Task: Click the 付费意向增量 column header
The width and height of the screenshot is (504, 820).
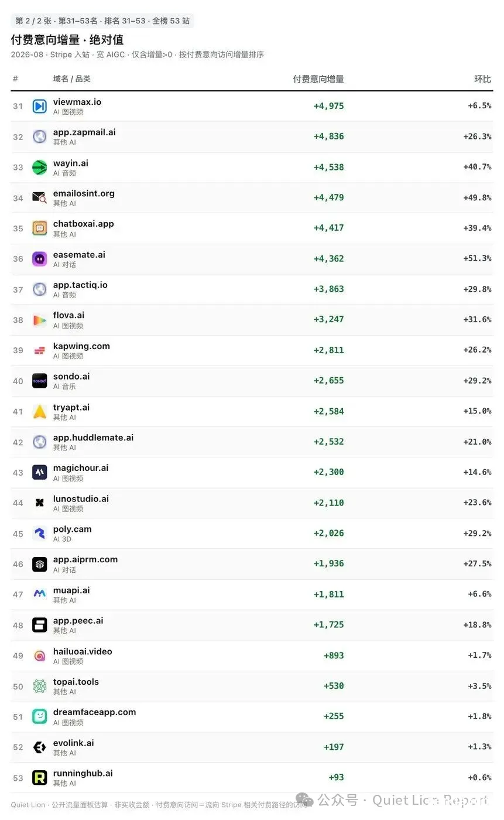Action: (318, 79)
